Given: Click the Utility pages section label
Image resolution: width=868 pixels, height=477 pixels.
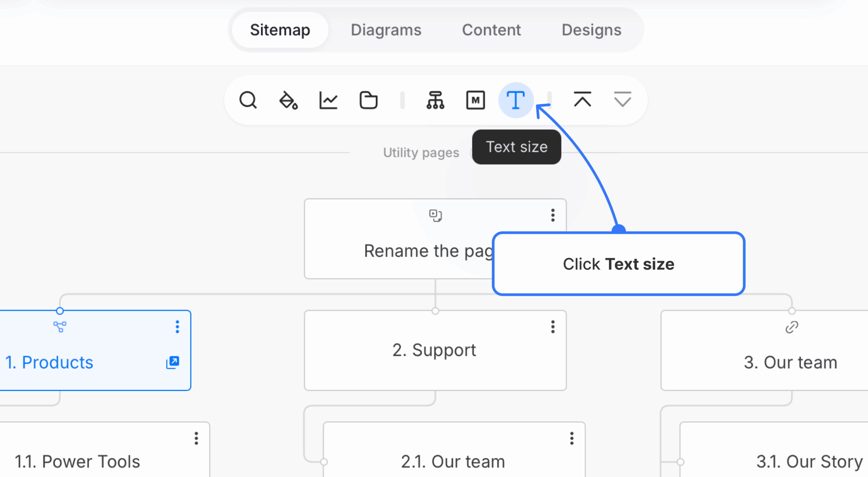Looking at the screenshot, I should pos(421,153).
